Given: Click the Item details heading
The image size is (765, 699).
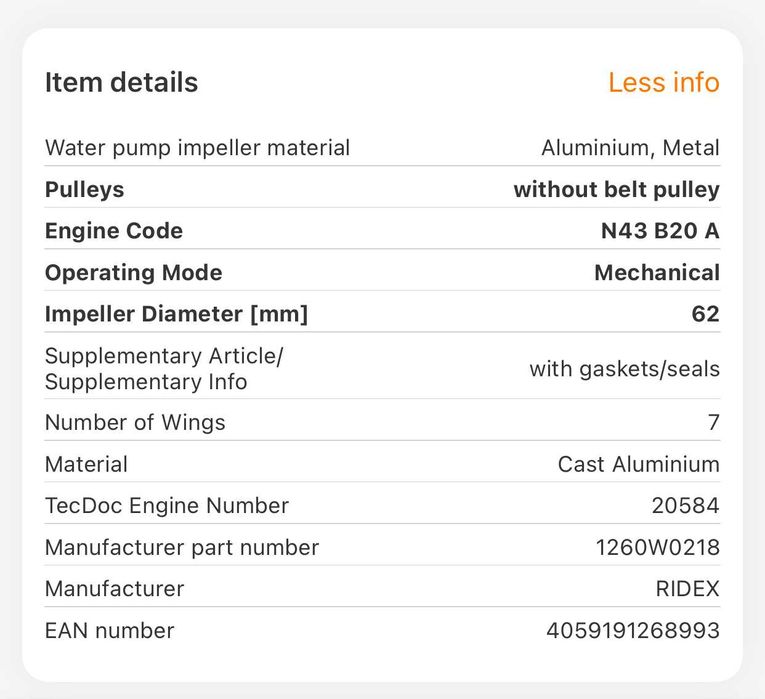Looking at the screenshot, I should coord(121,82).
